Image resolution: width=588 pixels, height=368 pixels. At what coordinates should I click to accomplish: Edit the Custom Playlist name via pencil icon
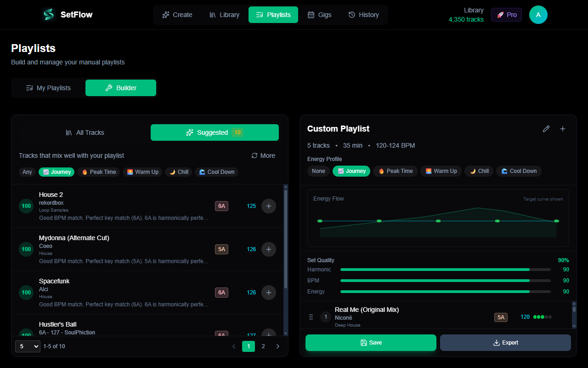[x=546, y=129]
